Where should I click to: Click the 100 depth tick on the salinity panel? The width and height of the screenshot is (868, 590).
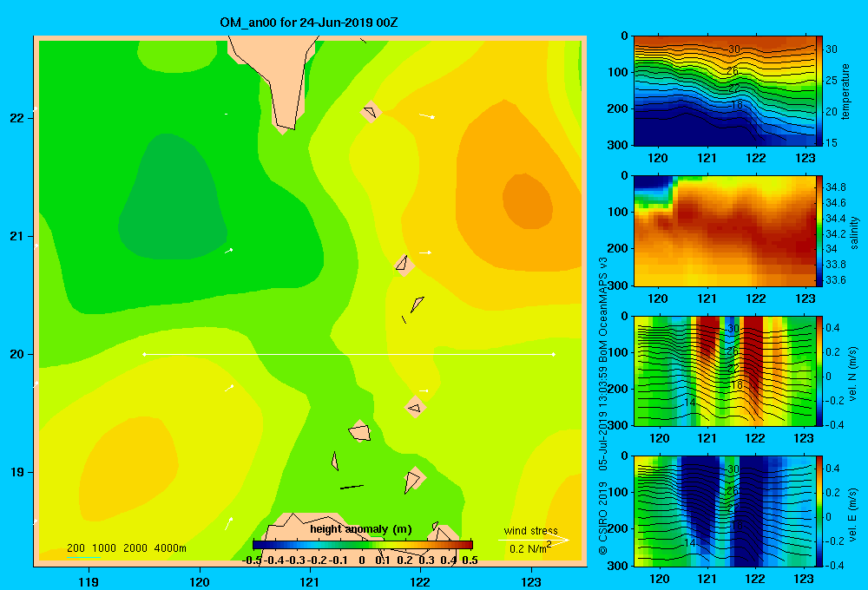tap(619, 212)
